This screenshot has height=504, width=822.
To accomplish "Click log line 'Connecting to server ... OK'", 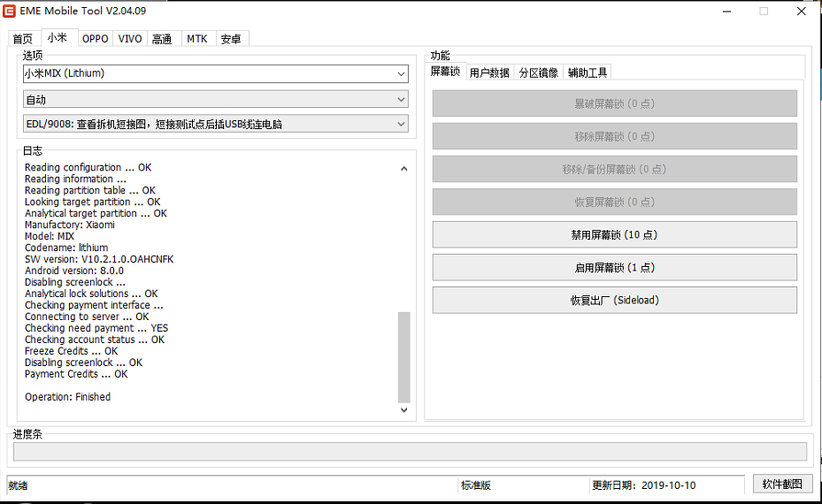I will click(87, 316).
